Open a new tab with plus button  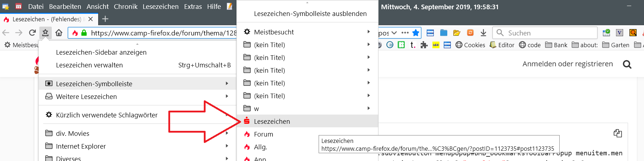105,19
